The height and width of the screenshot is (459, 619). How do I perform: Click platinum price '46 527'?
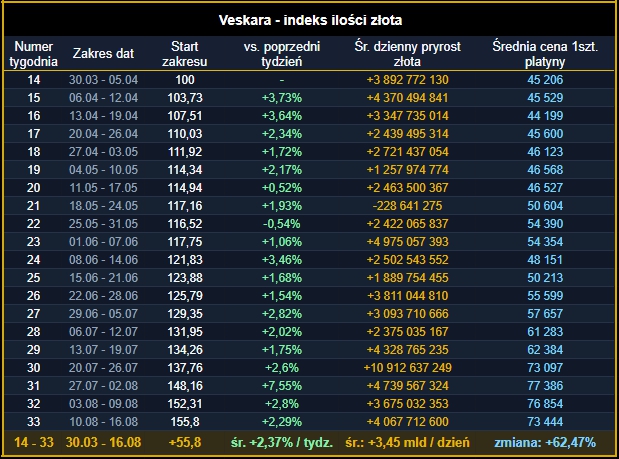[x=545, y=188]
